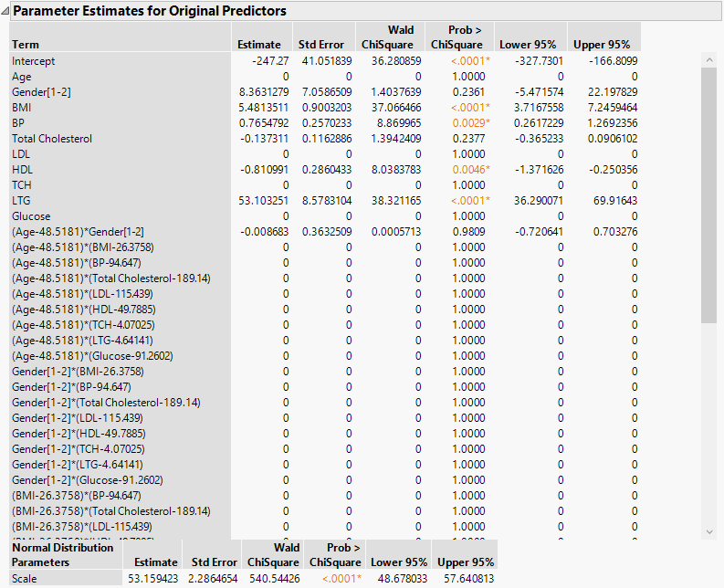Click the BMI term label
The height and width of the screenshot is (588, 724).
(x=21, y=108)
